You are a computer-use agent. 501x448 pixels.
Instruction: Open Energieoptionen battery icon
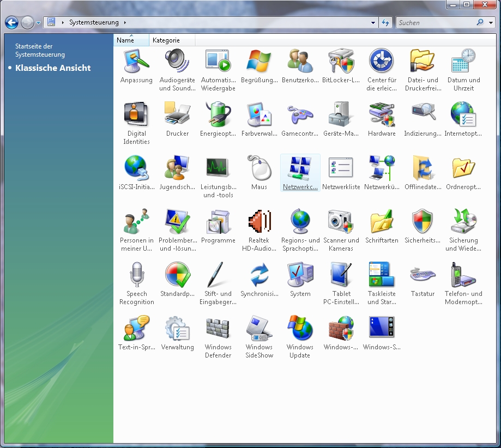[218, 114]
